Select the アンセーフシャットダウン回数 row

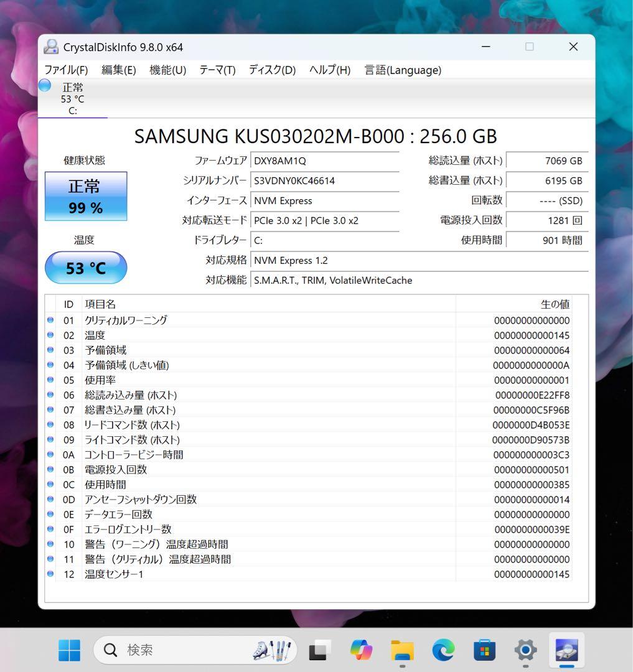click(309, 499)
